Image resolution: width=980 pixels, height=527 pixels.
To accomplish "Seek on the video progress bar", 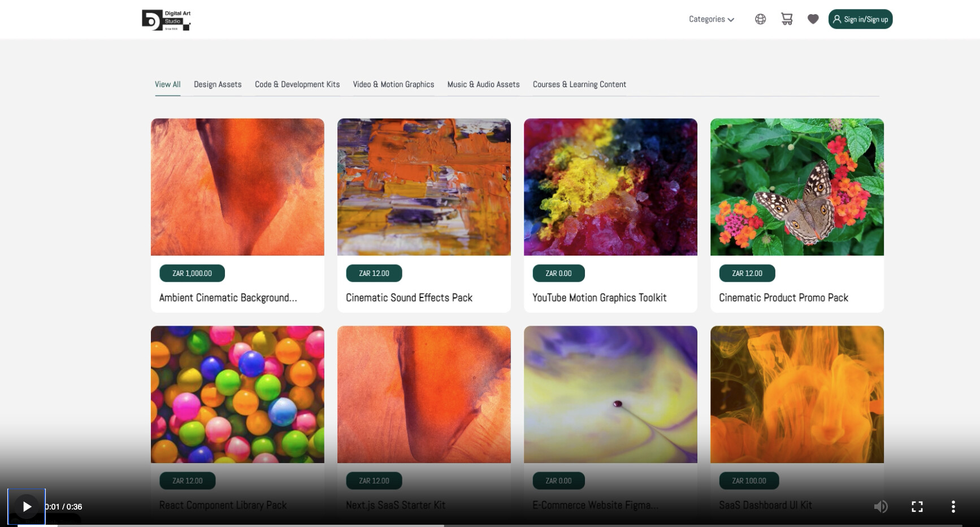I will pos(489,525).
